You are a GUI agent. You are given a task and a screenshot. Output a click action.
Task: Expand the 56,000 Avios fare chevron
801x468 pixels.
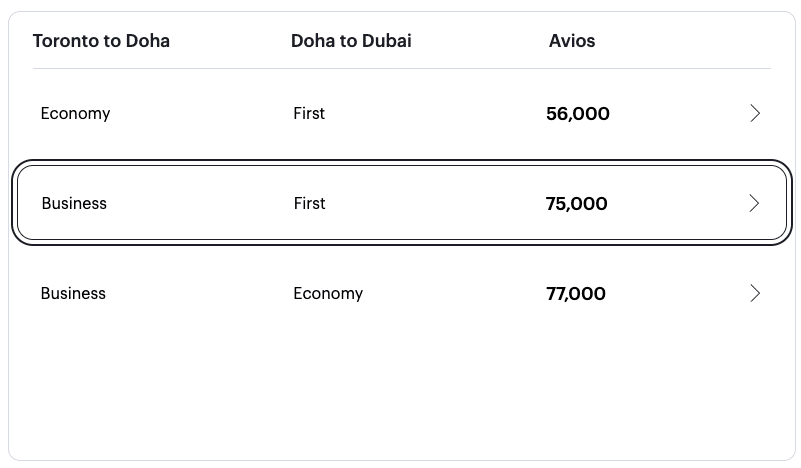(x=755, y=113)
